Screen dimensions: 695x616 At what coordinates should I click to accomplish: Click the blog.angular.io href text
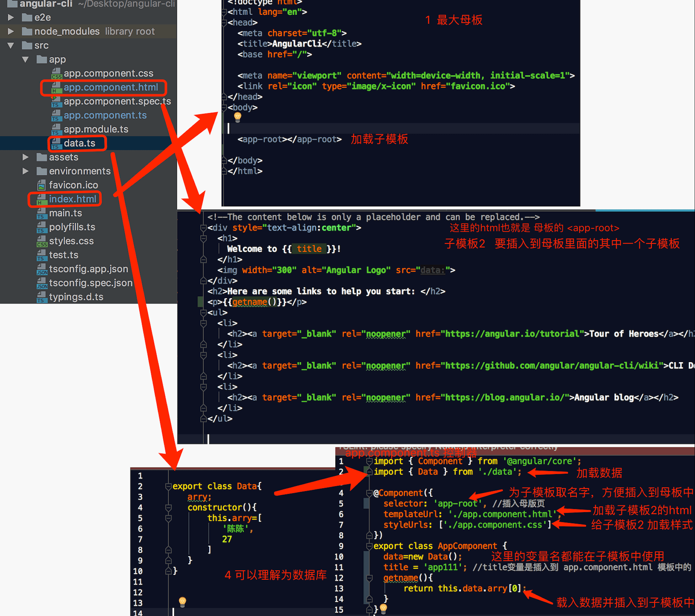pyautogui.click(x=505, y=398)
